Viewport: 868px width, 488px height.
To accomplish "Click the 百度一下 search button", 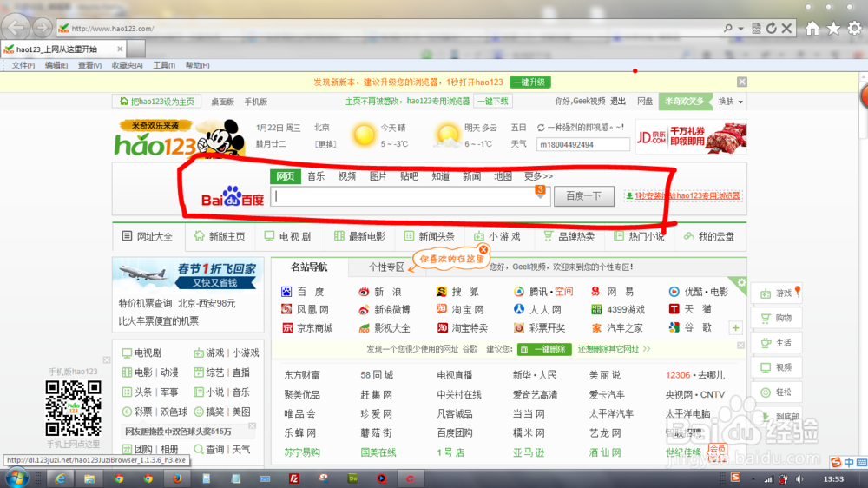I will pos(584,196).
